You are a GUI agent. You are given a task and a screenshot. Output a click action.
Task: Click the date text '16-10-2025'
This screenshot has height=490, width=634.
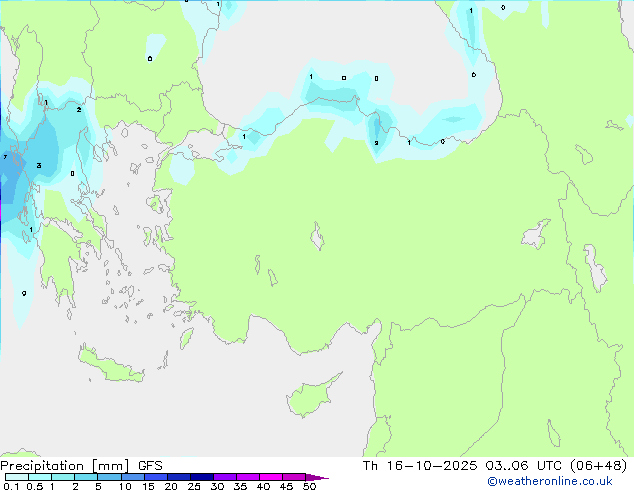(x=432, y=466)
